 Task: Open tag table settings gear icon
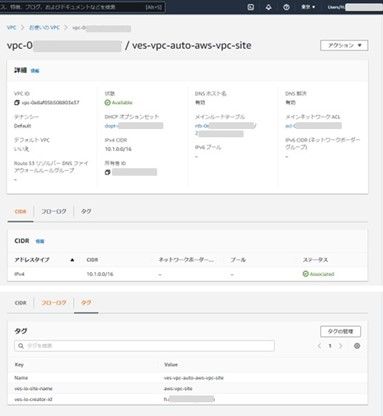click(357, 346)
